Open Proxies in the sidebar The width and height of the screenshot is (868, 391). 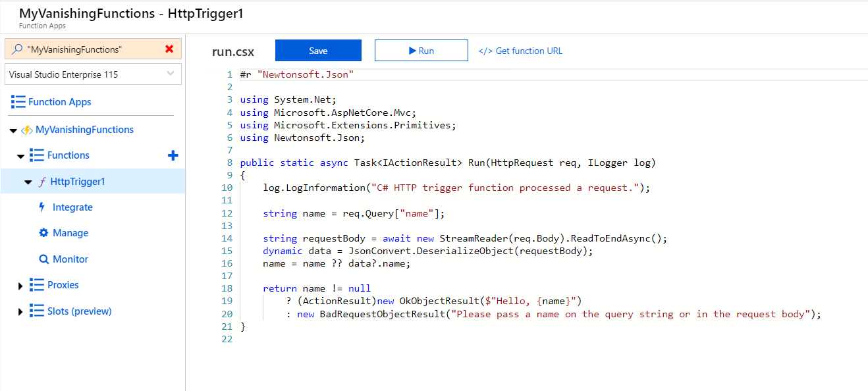pos(63,285)
